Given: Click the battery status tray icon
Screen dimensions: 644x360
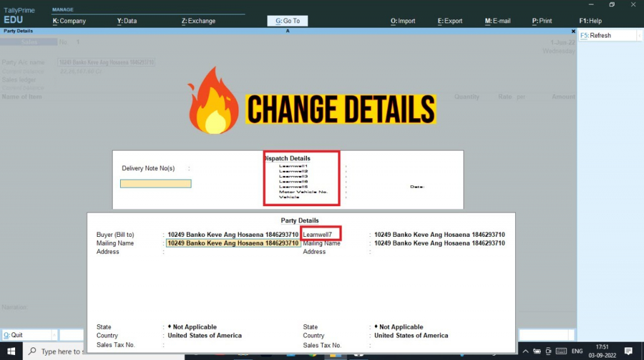Looking at the screenshot, I should pyautogui.click(x=538, y=351).
